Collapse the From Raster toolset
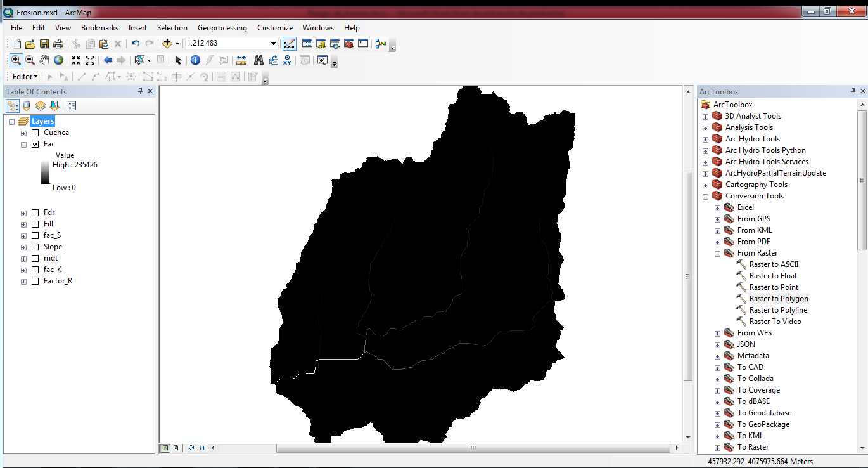868x468 pixels. coord(717,253)
